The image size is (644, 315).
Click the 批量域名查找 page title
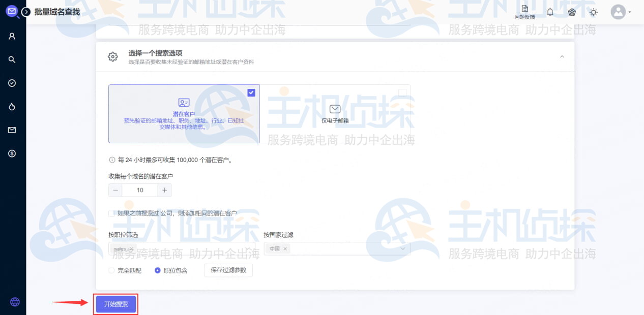[57, 12]
